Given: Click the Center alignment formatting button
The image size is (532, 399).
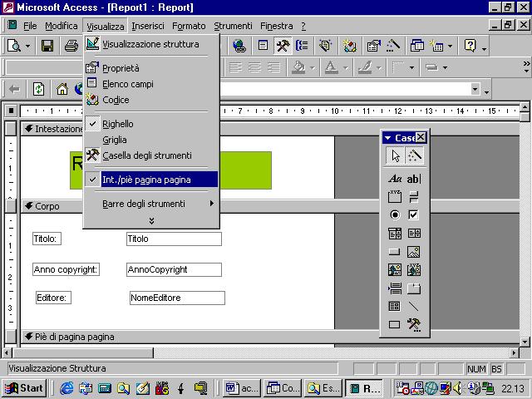Looking at the screenshot, I should point(254,67).
